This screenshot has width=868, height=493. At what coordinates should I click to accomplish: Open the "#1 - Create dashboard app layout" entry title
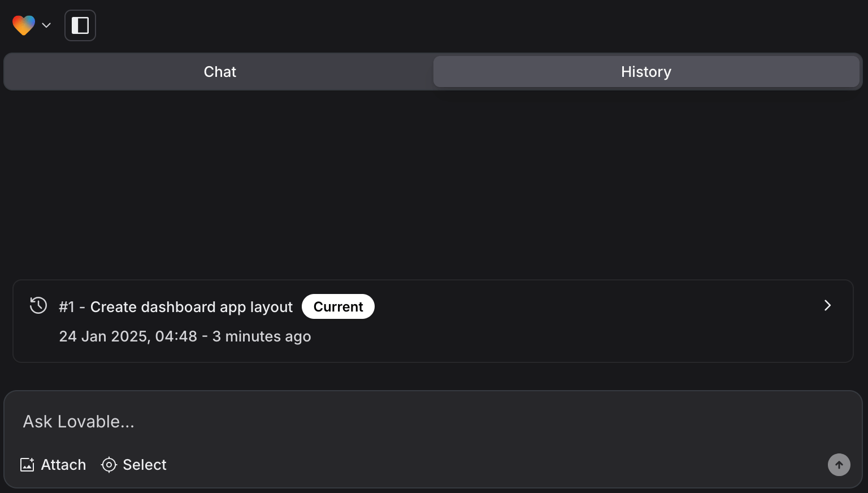176,307
